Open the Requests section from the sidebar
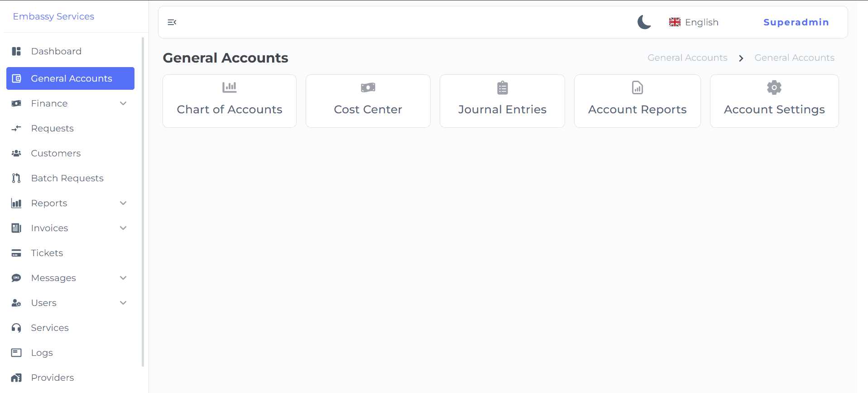This screenshot has height=393, width=868. [x=52, y=128]
